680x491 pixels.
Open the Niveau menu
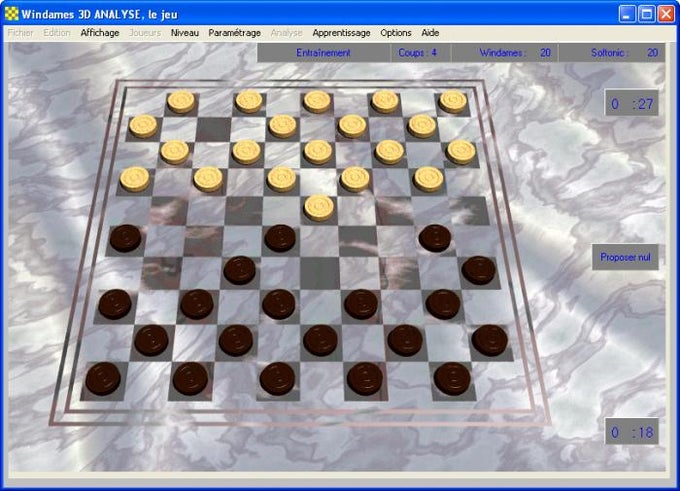pos(185,33)
